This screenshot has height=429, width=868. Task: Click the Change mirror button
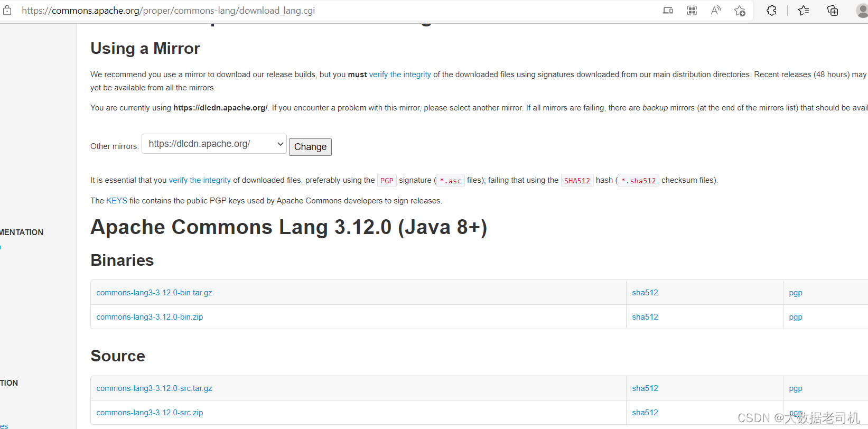310,147
